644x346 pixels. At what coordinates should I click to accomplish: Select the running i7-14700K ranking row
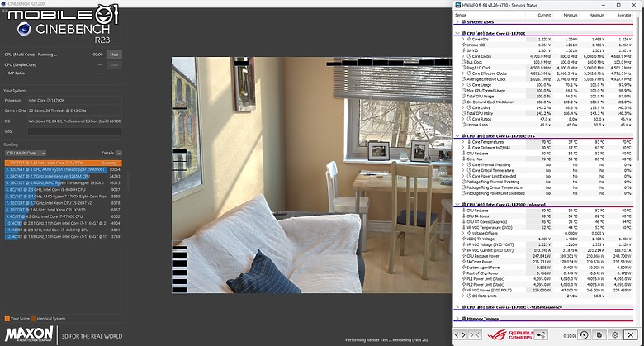(63, 163)
